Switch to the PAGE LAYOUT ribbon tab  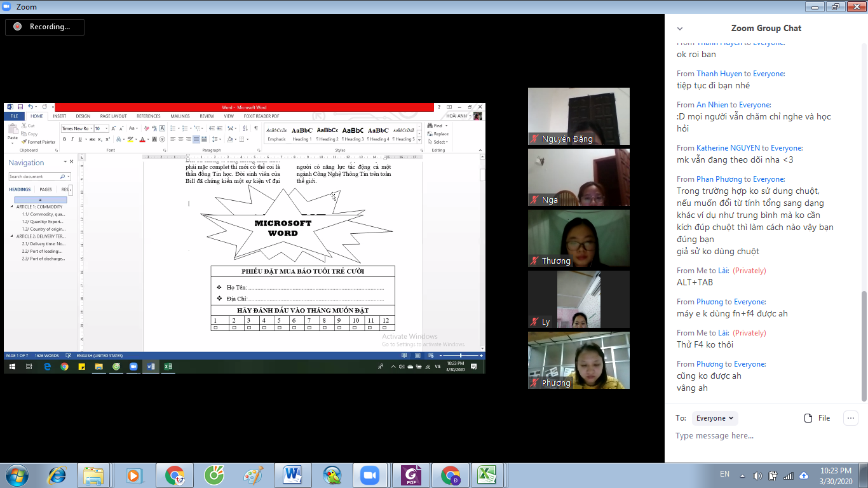coord(114,116)
